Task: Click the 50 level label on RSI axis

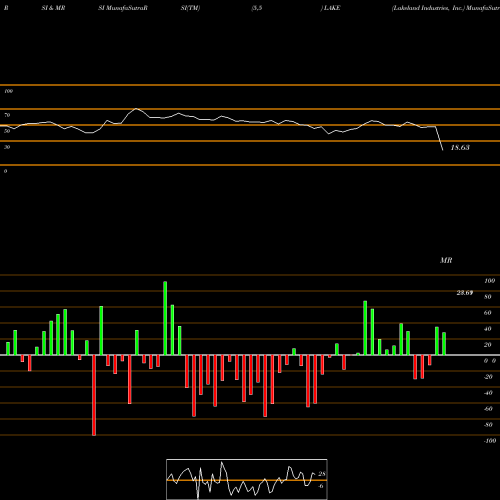Action: pos(7,131)
